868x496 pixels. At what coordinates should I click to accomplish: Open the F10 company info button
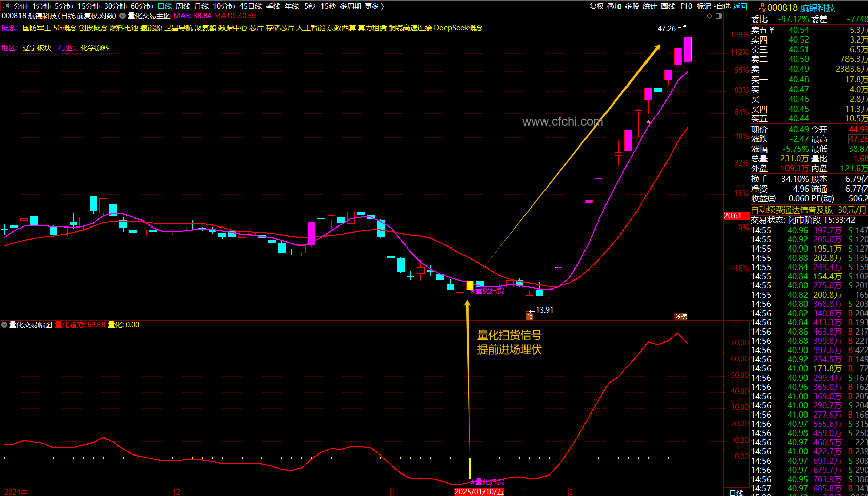(686, 6)
